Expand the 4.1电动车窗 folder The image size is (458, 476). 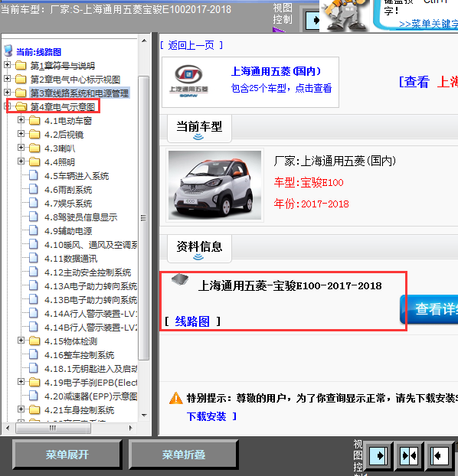click(21, 120)
